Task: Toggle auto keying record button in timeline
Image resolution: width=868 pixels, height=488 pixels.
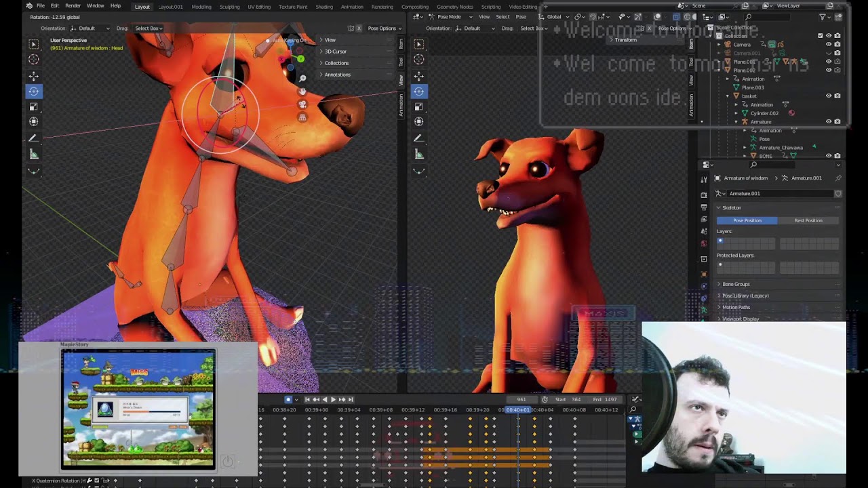Action: (x=288, y=399)
